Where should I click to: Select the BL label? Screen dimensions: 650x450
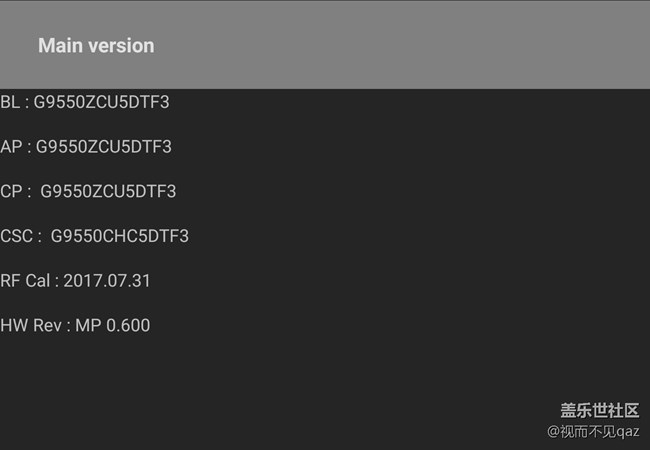pos(10,101)
